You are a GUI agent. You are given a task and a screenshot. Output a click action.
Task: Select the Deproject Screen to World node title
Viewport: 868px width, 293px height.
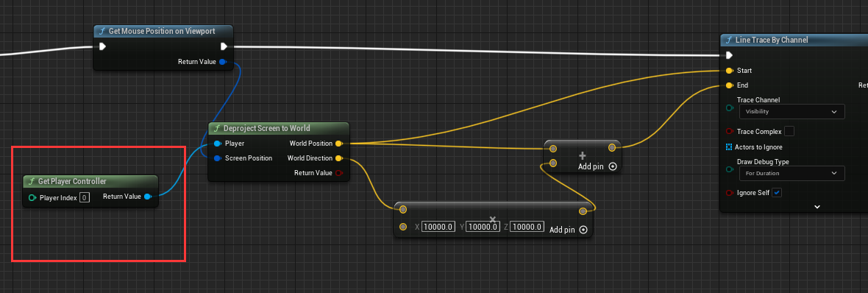(266, 129)
